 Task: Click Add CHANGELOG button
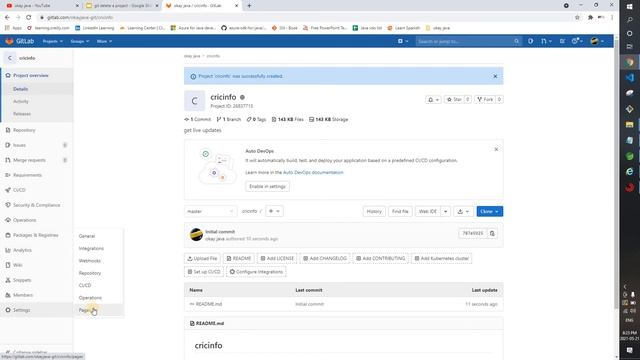[x=325, y=259]
